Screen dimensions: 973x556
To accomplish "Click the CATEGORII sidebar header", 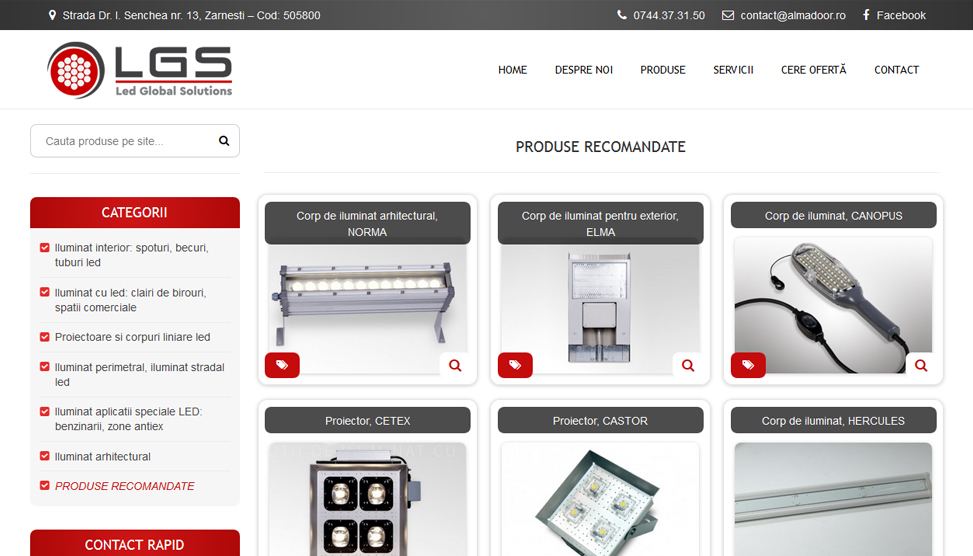I will pos(135,212).
